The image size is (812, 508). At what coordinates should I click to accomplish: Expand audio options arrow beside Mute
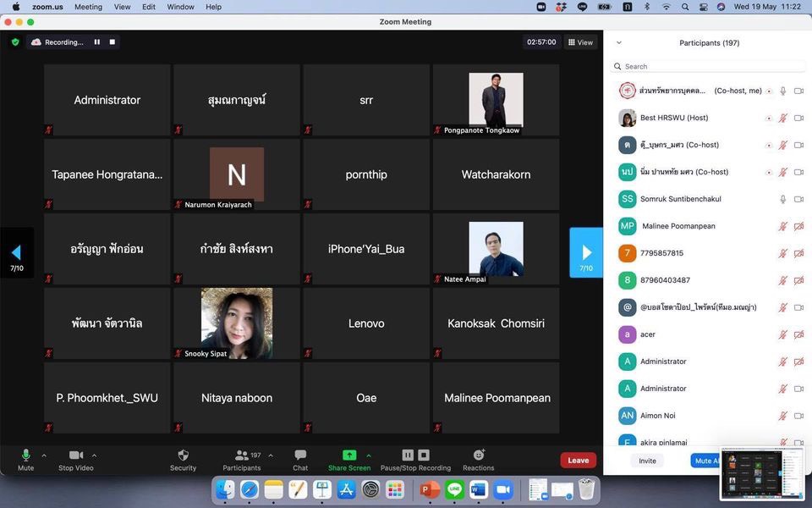pos(44,456)
